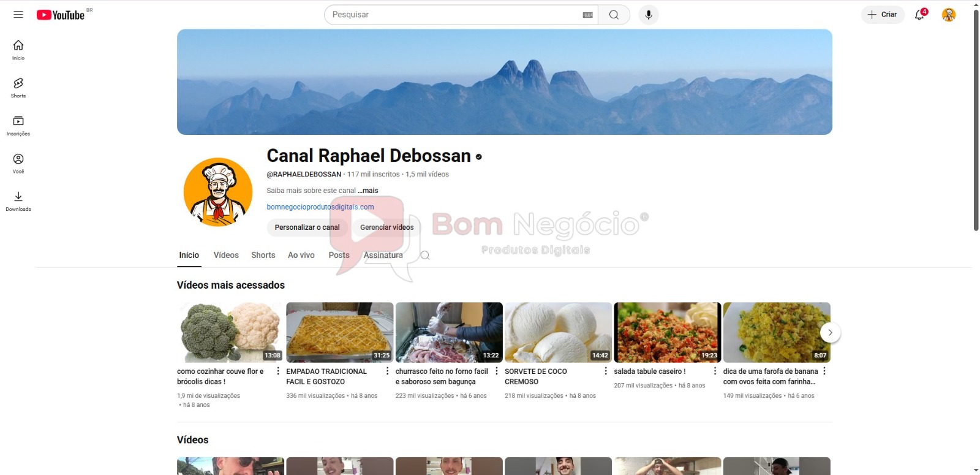Viewport: 980px width, 475px height.
Task: Click the mountain channel banner
Action: coord(505,82)
